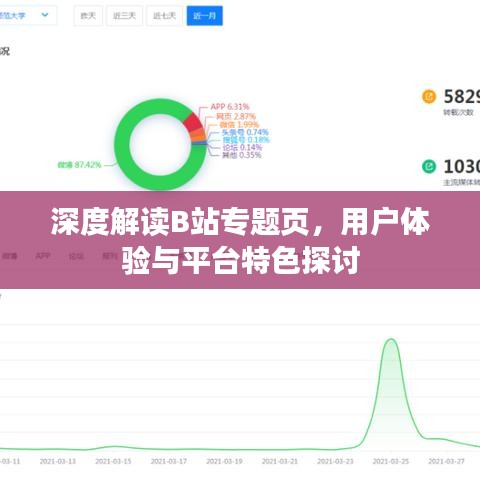Image resolution: width=480 pixels, height=480 pixels.
Task: Click the 微博 87.42% chart label
Action: (79, 165)
